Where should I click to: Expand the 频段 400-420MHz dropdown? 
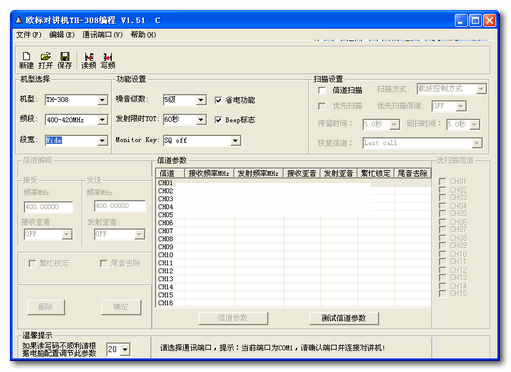[102, 120]
